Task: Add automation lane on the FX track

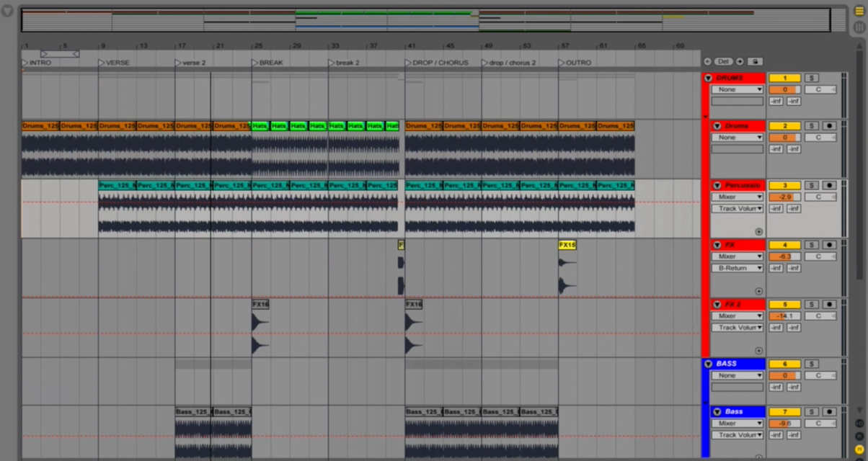Action: [758, 292]
